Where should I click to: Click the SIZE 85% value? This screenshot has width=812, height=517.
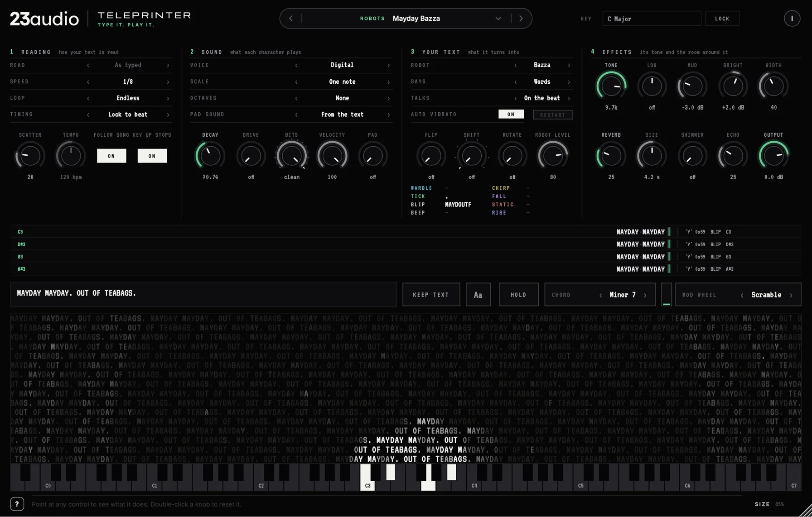point(779,504)
